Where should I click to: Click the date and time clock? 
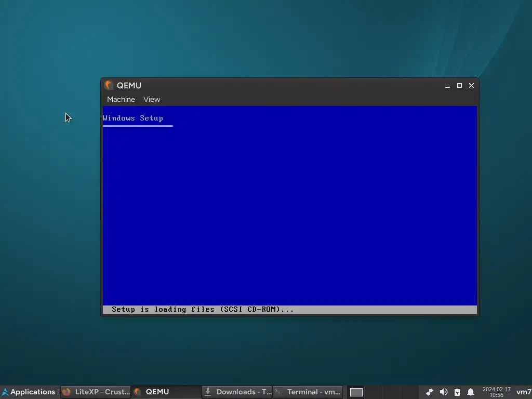[x=496, y=392]
